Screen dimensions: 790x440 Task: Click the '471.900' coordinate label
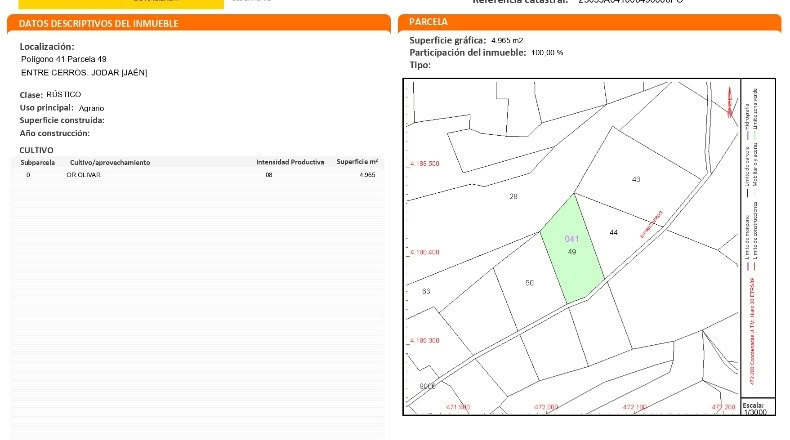(x=458, y=407)
